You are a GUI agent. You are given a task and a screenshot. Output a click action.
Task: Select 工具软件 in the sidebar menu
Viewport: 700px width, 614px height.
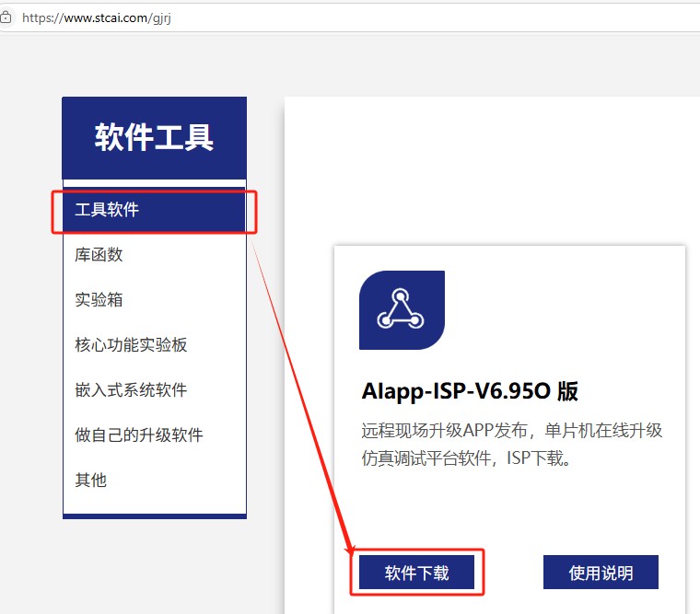[155, 210]
